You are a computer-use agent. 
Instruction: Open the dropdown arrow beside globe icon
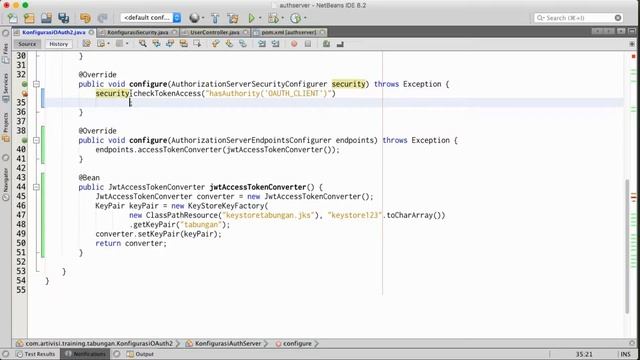tap(203, 18)
